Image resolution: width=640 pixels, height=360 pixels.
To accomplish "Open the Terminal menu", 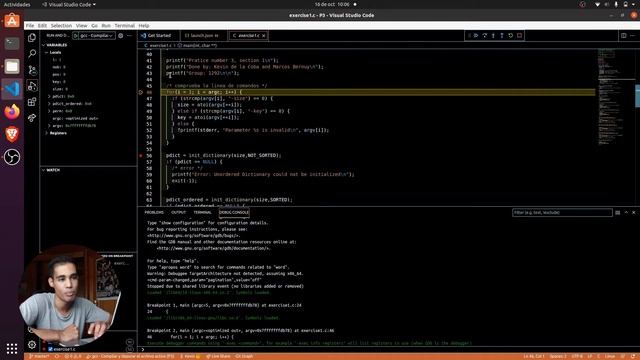I will 124,25.
